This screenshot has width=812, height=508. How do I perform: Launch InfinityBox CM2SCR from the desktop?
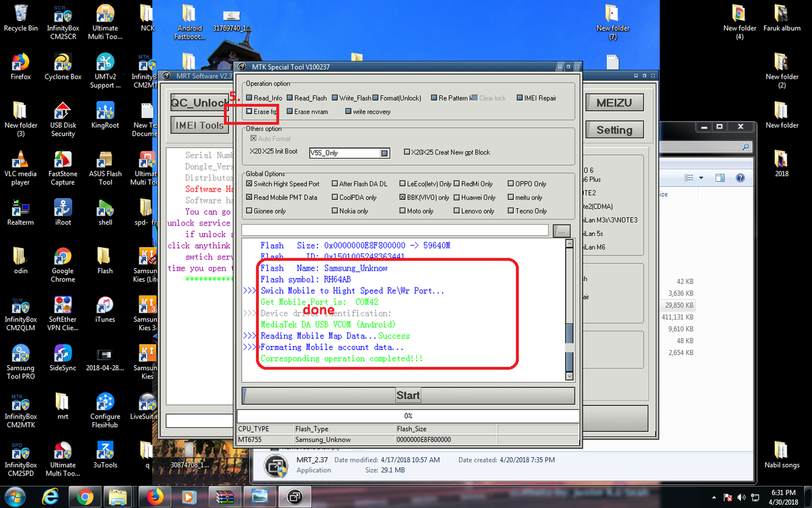(x=62, y=22)
